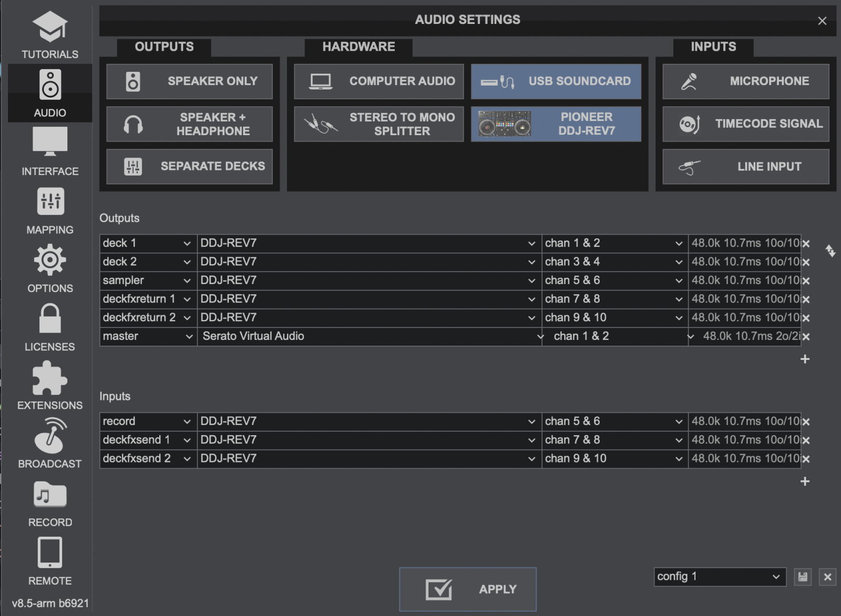Open the Record settings

coord(50,503)
